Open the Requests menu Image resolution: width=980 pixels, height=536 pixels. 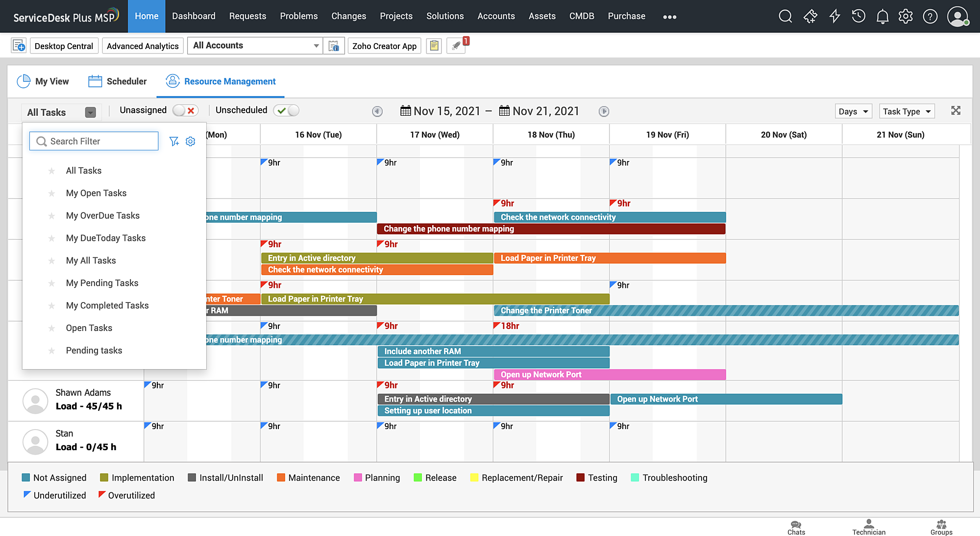(x=247, y=16)
